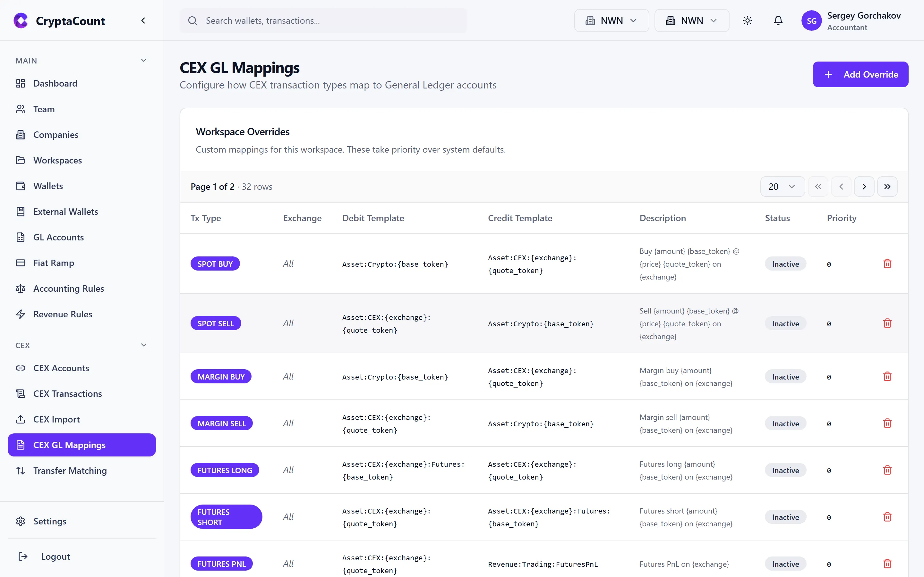
Task: Delete the SPOT BUY override with trash icon
Action: coord(887,263)
